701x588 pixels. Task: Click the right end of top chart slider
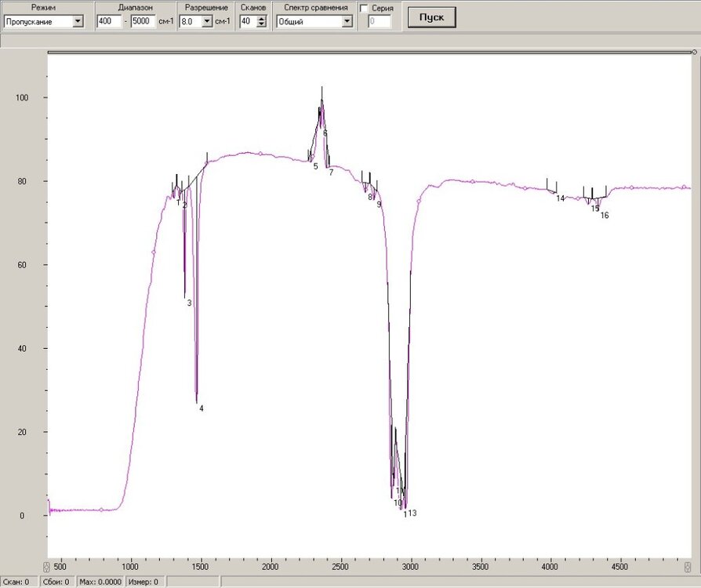point(695,53)
